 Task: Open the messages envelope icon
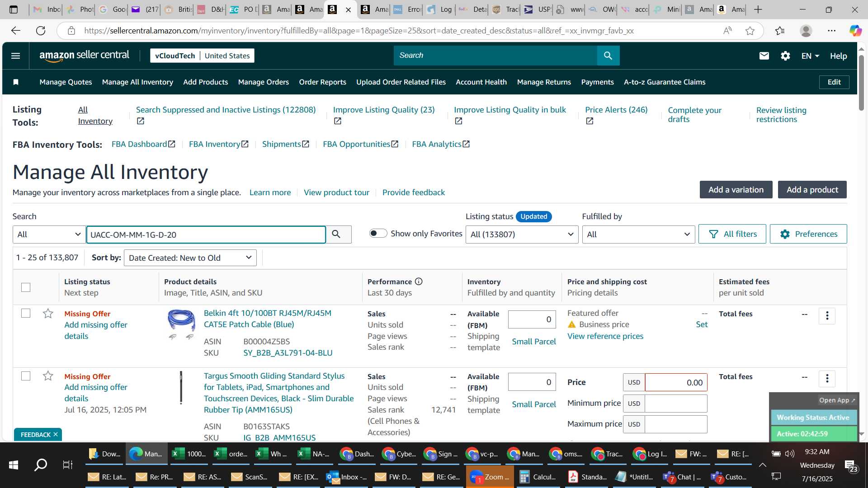click(764, 56)
